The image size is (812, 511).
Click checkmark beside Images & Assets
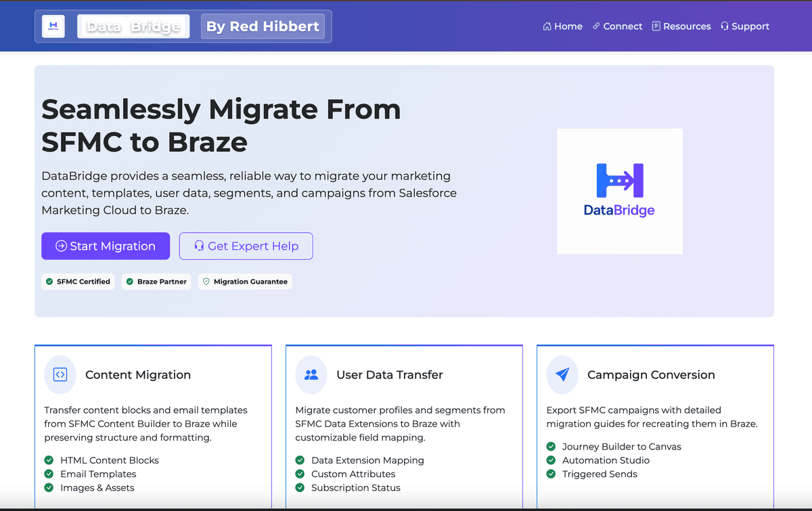click(x=49, y=487)
